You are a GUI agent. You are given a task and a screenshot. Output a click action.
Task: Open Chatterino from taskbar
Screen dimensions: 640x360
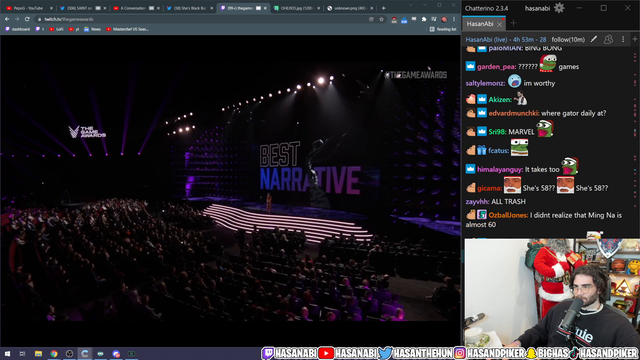[85, 353]
